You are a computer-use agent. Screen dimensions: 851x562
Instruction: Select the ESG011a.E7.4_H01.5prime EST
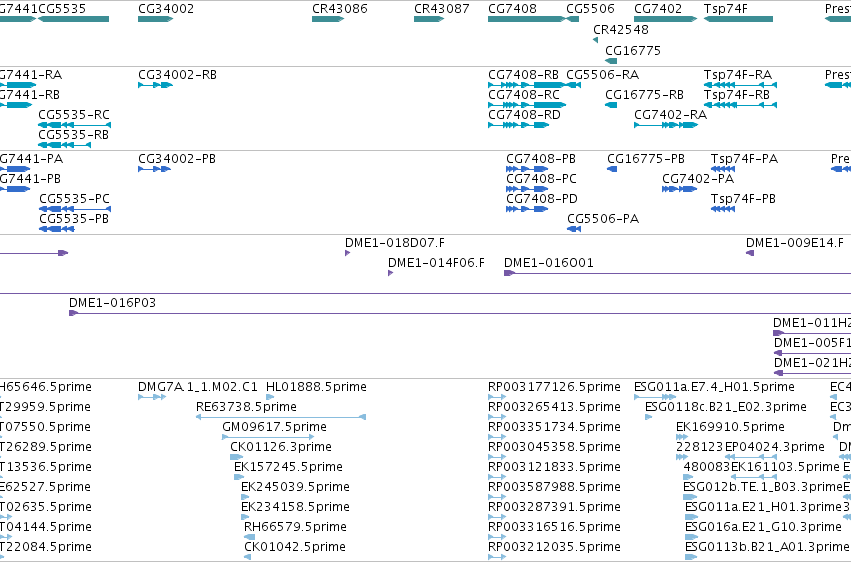click(x=655, y=398)
